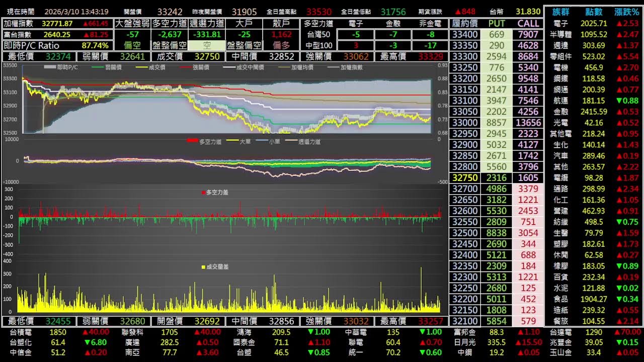644x362 pixels.
Task: Click the 大盤強弱 column header
Action: 132,23
